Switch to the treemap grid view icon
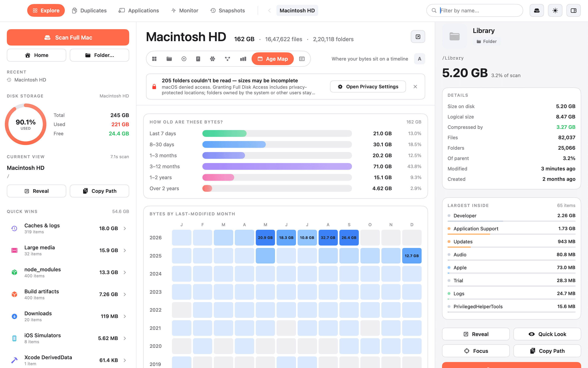The width and height of the screenshot is (588, 368). click(154, 59)
